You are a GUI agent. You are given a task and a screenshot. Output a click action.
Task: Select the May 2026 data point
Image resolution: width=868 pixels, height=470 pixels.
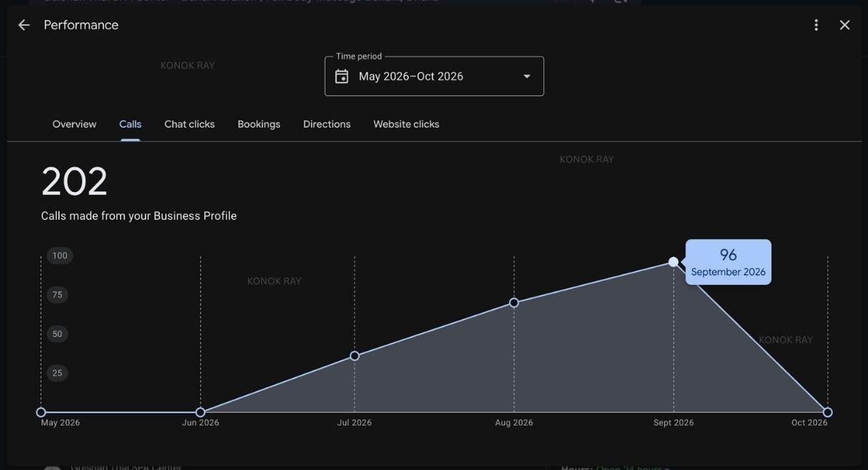pos(41,412)
